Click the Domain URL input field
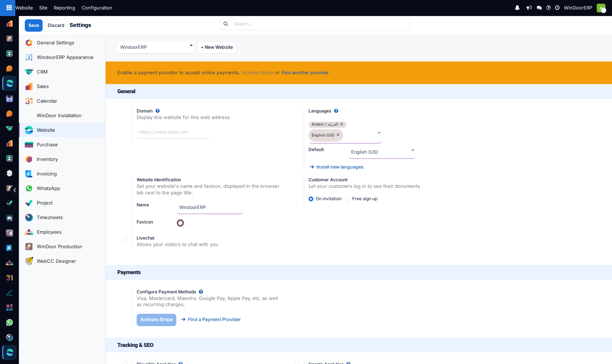Screen dimensions: 612x364 [x=173, y=132]
